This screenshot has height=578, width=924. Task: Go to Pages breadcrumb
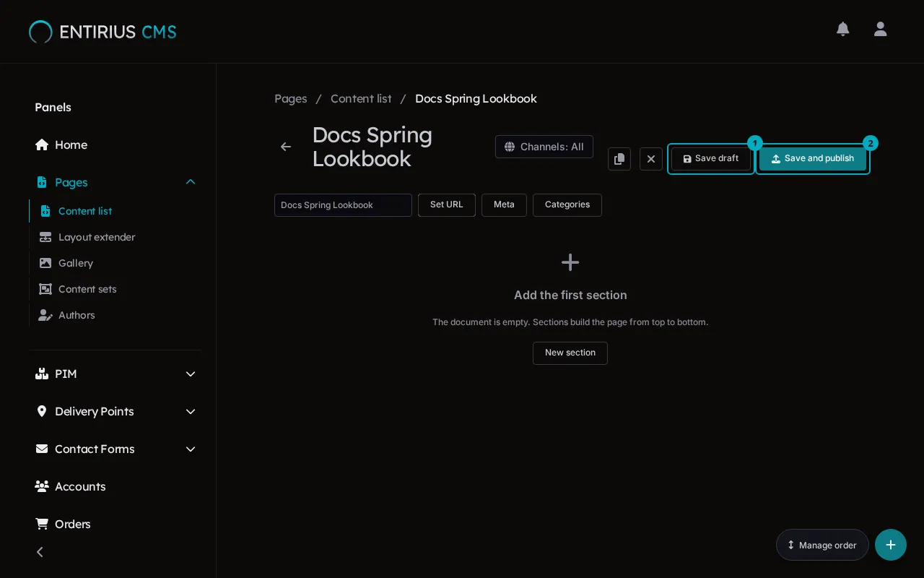pyautogui.click(x=291, y=99)
